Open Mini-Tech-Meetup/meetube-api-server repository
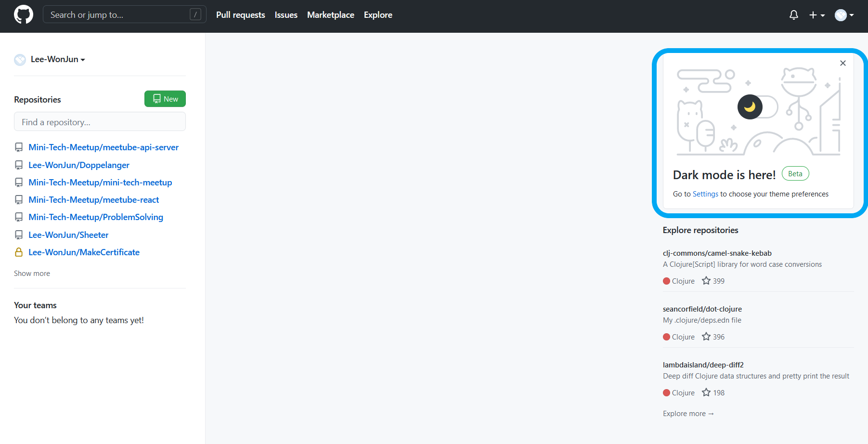This screenshot has height=444, width=868. 104,147
